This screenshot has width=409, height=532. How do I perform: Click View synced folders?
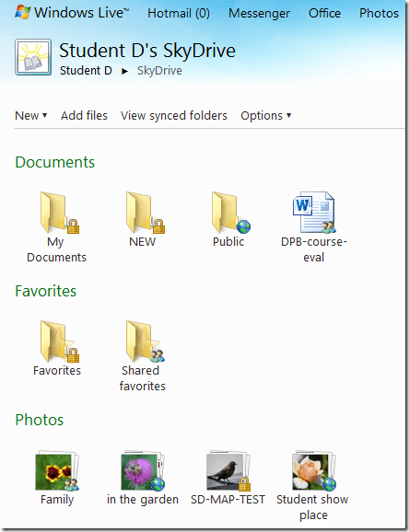coord(174,116)
